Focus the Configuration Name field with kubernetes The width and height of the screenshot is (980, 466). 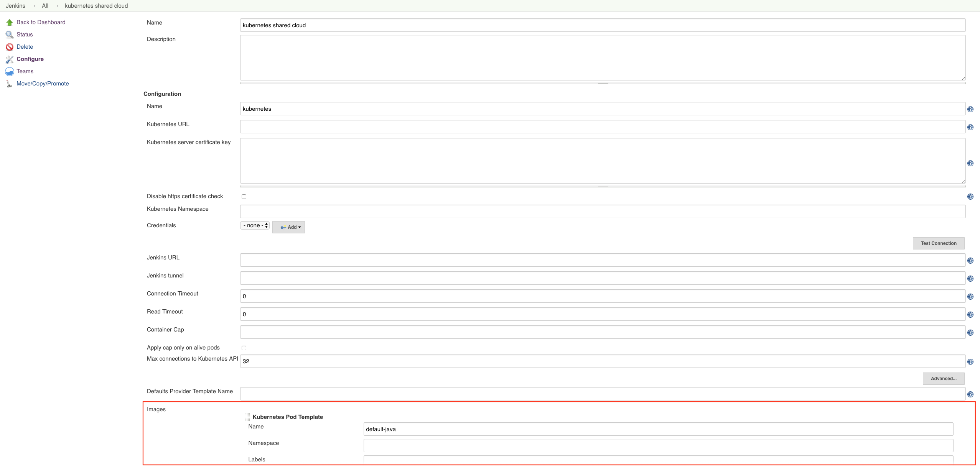click(x=603, y=109)
